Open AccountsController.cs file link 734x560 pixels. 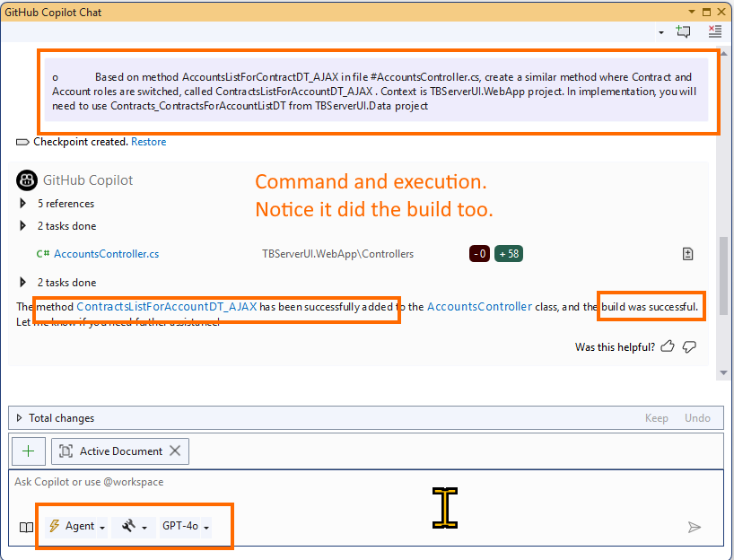pos(106,254)
